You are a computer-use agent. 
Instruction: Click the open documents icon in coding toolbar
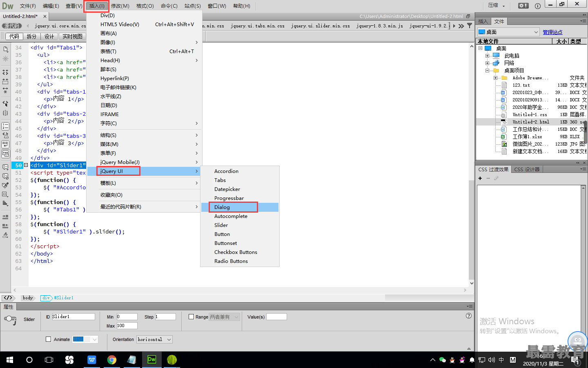point(5,49)
